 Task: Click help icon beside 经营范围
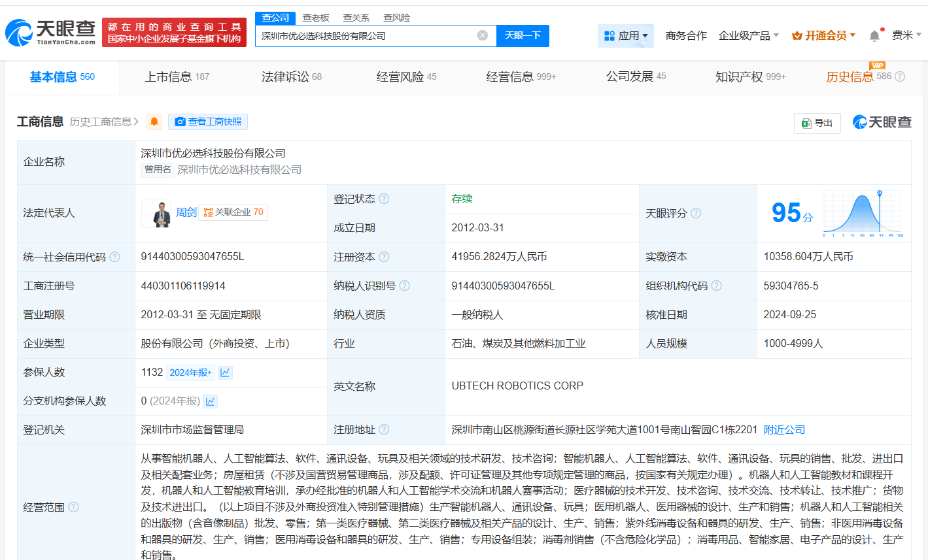[74, 507]
